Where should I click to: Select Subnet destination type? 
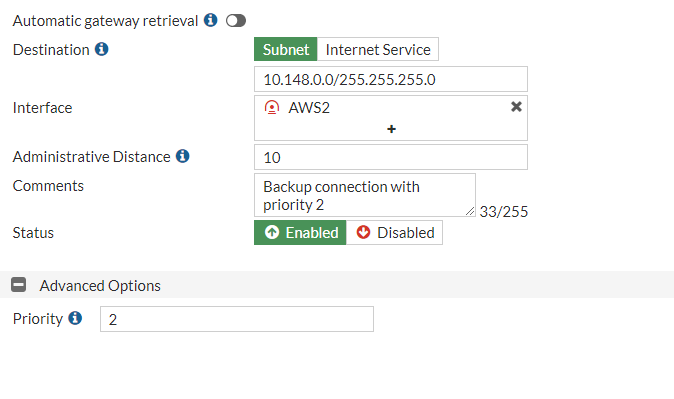click(x=285, y=49)
